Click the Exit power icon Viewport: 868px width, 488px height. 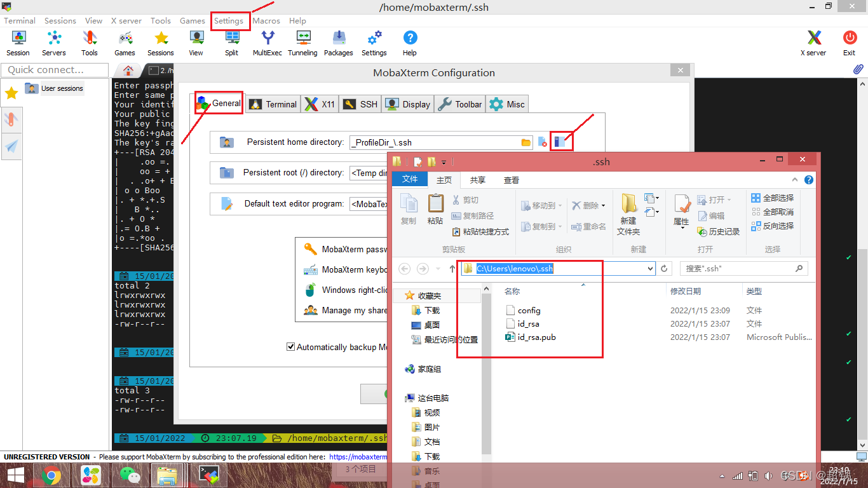[850, 43]
